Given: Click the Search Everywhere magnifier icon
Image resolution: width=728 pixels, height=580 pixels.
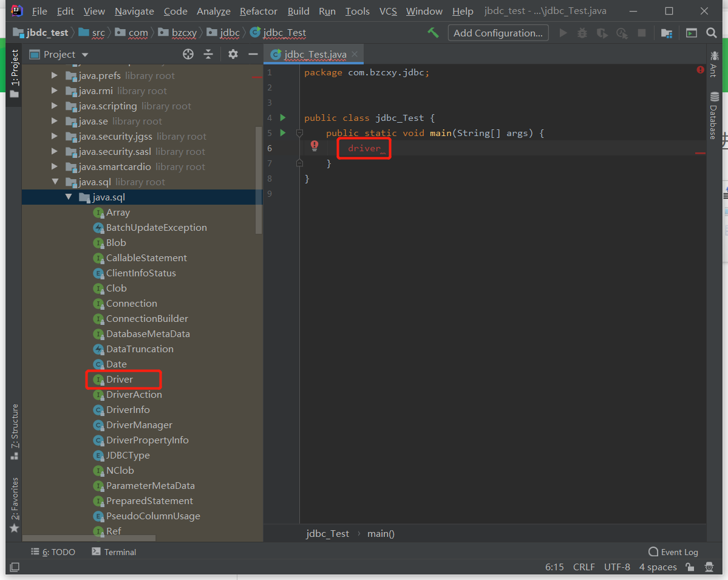Looking at the screenshot, I should 711,33.
